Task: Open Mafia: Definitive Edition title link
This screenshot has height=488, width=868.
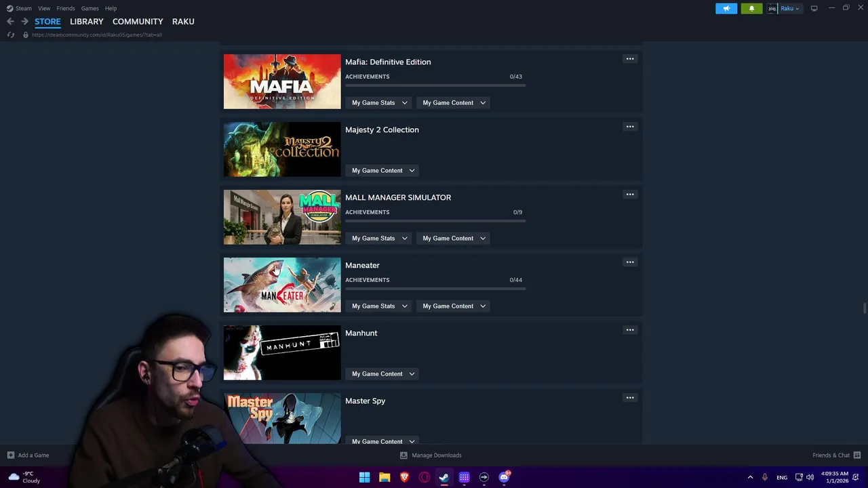Action: coord(388,62)
